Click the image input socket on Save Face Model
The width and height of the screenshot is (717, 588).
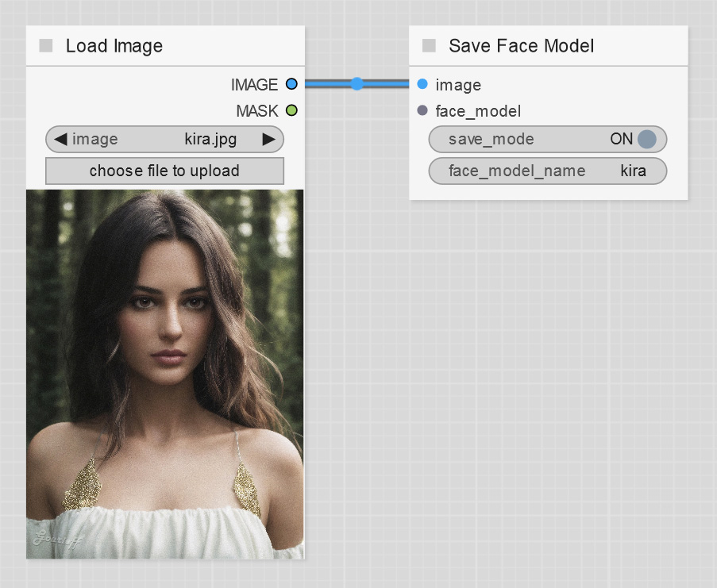pyautogui.click(x=422, y=84)
